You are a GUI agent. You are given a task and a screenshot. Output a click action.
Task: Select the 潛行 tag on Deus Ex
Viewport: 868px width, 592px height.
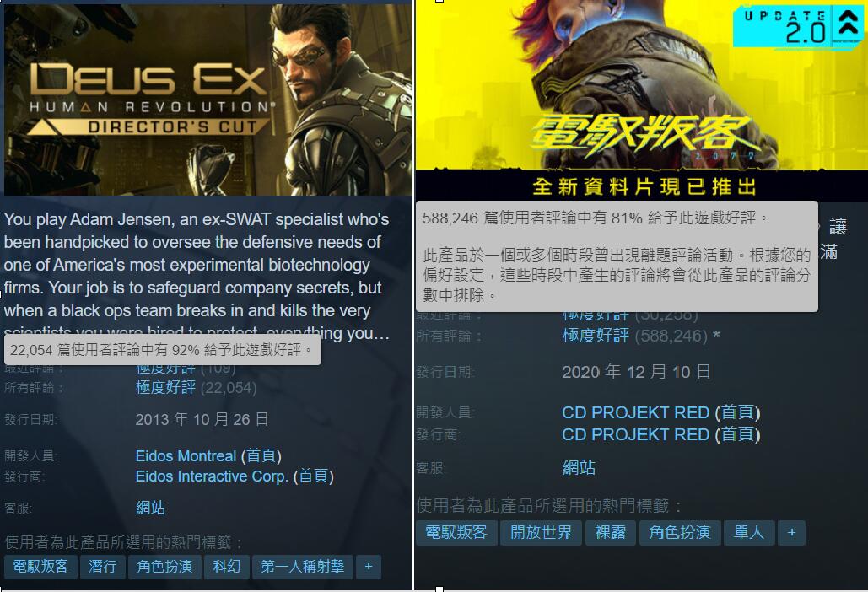point(102,567)
